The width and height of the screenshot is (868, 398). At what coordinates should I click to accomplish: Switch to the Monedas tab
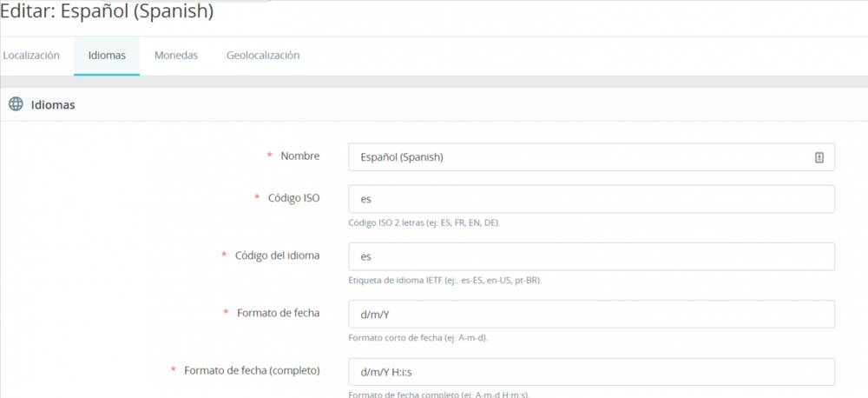[176, 56]
